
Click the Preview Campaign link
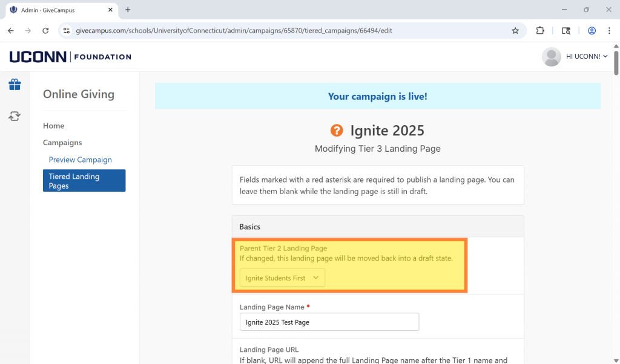[80, 160]
